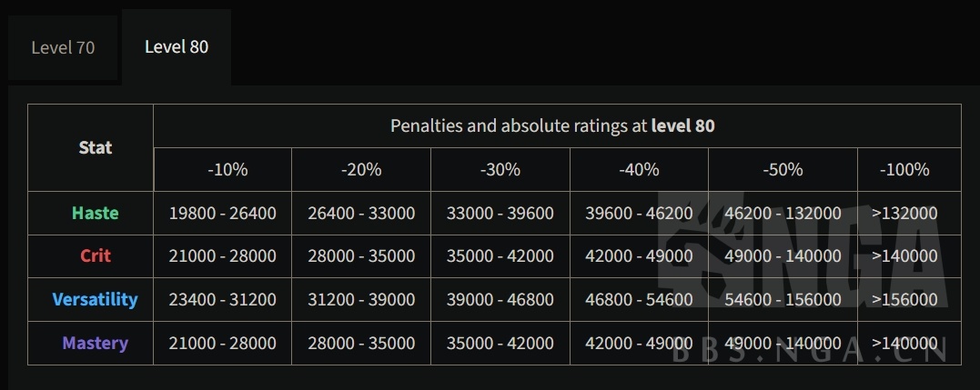
Task: Click Mastery cell 42000 - 49000
Action: point(639,344)
